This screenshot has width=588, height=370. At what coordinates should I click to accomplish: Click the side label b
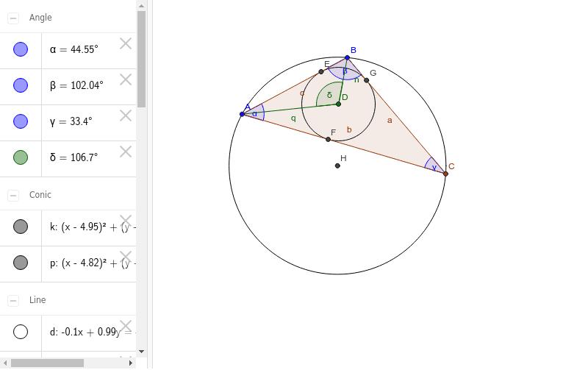[349, 129]
